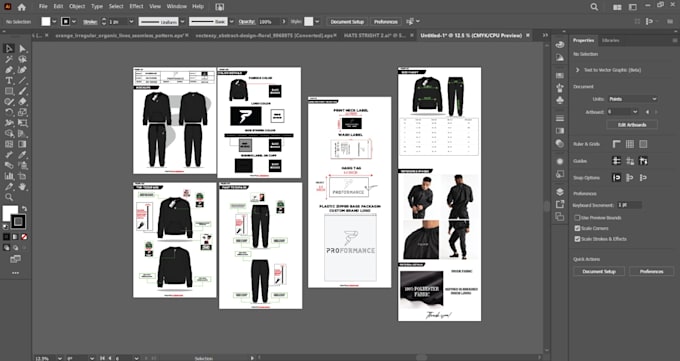Open Edit Toolbar three dots
The image size is (680, 361).
pyautogui.click(x=16, y=273)
